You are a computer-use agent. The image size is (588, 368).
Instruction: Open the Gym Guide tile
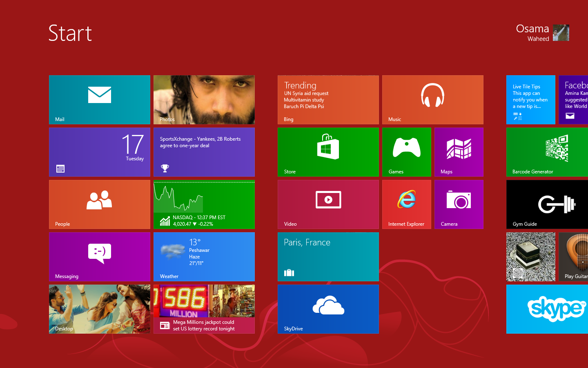[547, 204]
